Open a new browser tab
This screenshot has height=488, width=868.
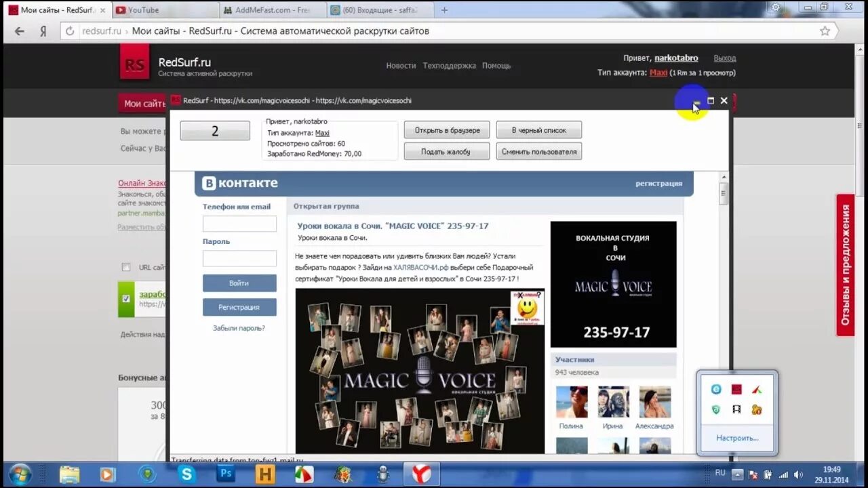click(444, 10)
